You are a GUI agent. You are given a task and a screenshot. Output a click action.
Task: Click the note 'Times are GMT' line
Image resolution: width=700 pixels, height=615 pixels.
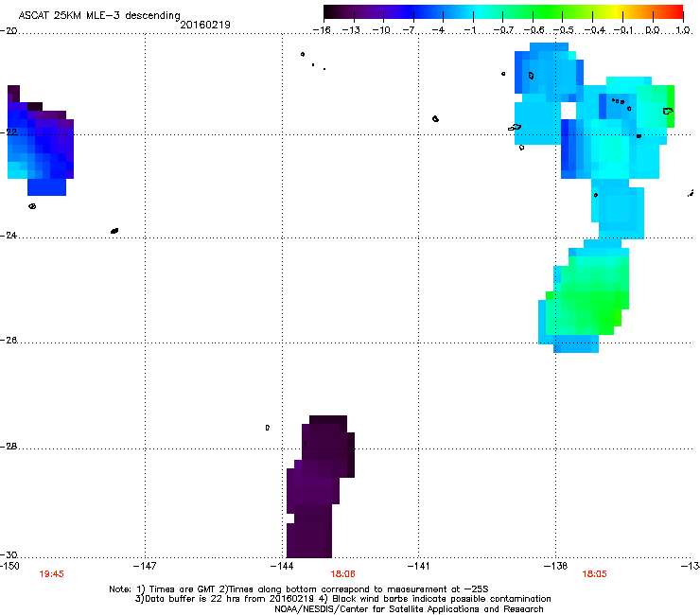click(298, 589)
